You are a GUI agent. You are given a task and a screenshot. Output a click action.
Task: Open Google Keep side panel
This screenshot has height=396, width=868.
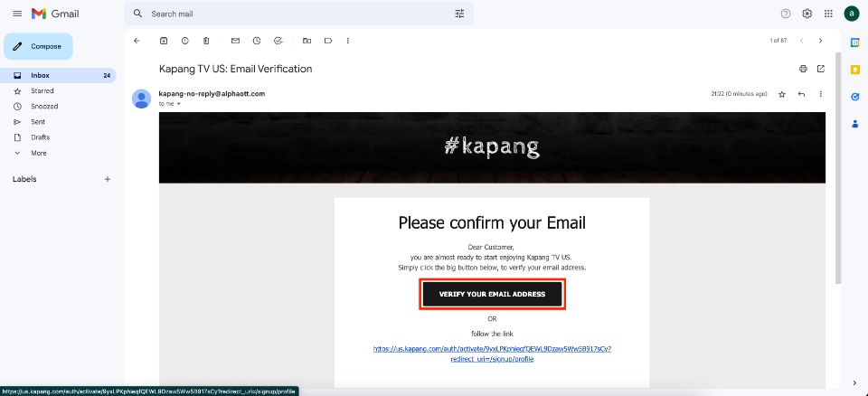tap(854, 70)
